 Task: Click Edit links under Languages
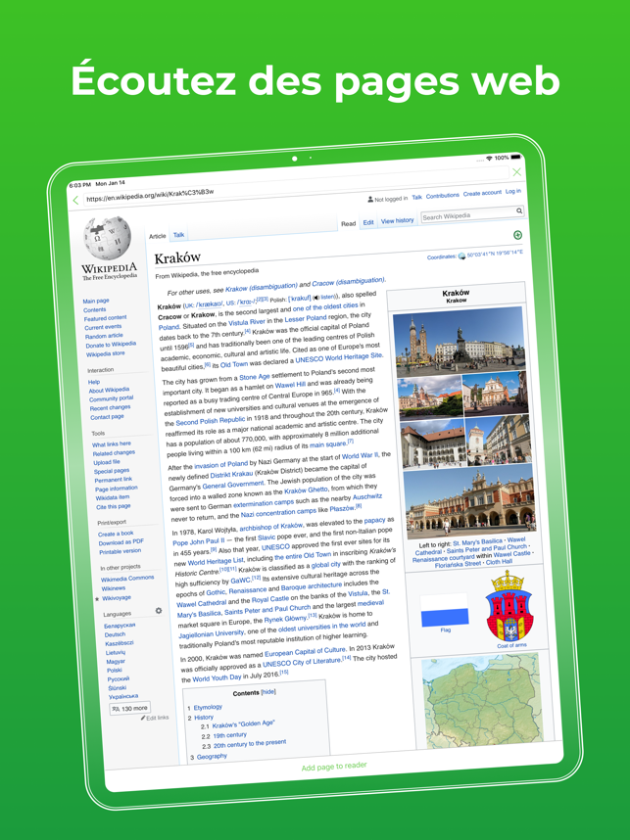coord(155,718)
